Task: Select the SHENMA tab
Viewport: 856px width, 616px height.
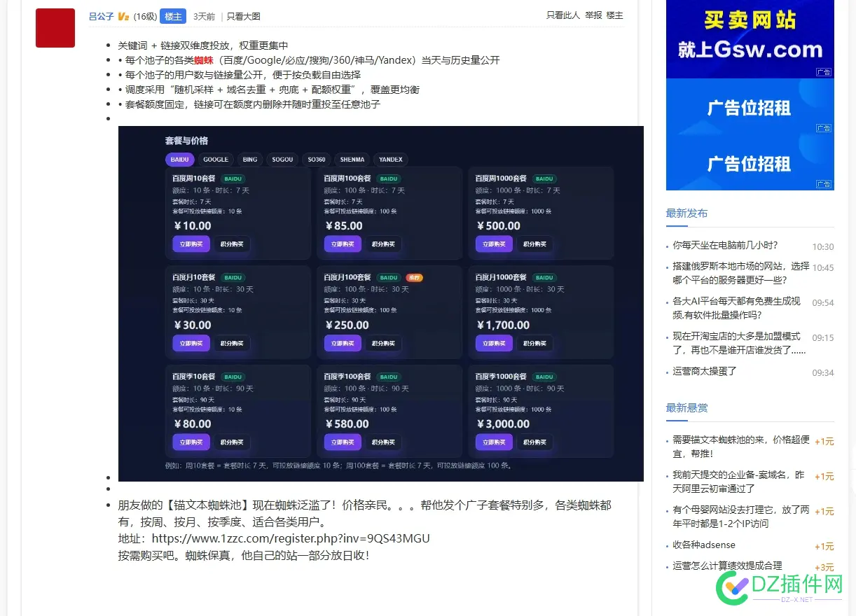Action: tap(352, 159)
